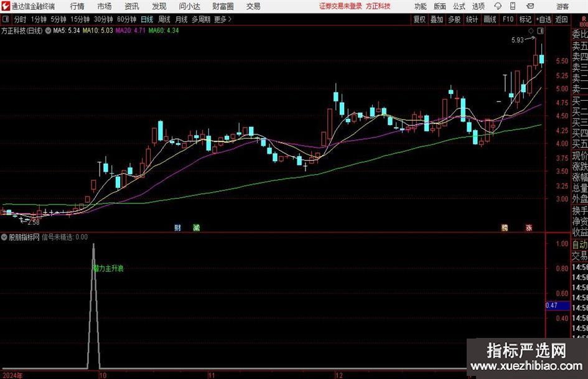Open the 财富圈 menu
588x379 pixels.
click(x=223, y=6)
